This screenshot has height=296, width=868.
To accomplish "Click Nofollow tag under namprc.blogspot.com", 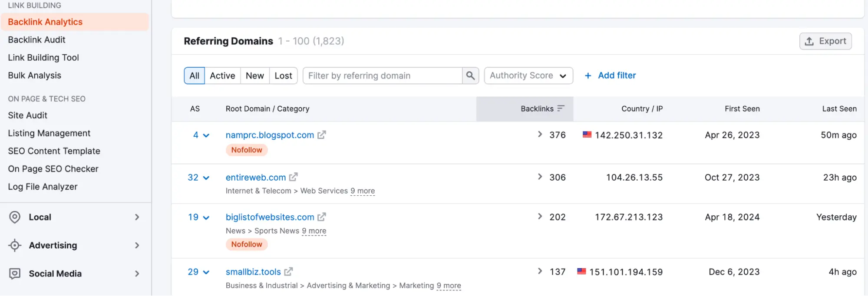I will pyautogui.click(x=247, y=150).
